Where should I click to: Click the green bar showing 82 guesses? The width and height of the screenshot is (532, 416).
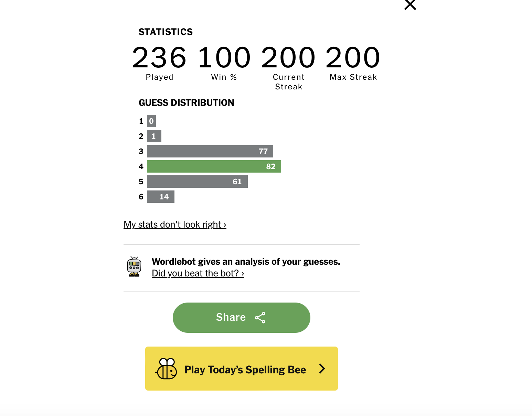coord(214,166)
